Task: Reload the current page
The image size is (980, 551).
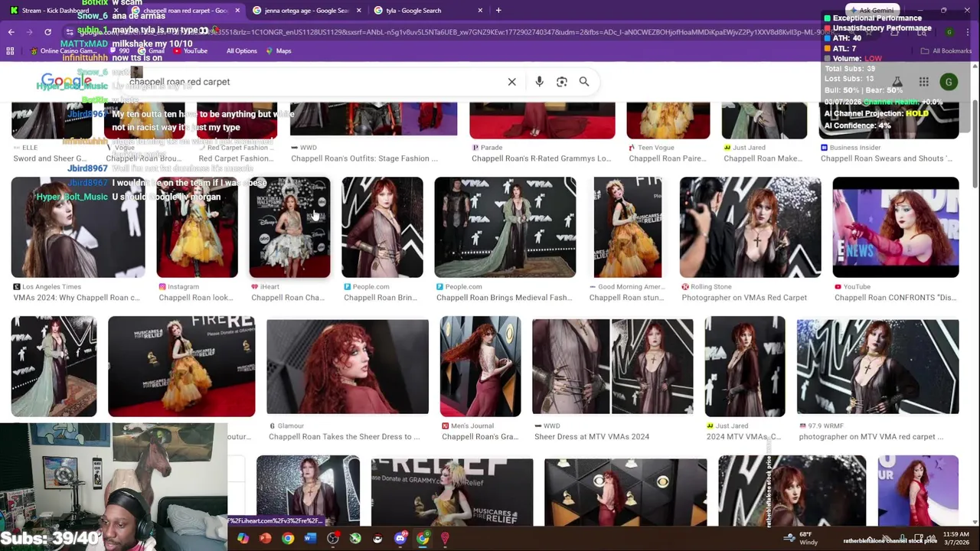Action: (47, 32)
